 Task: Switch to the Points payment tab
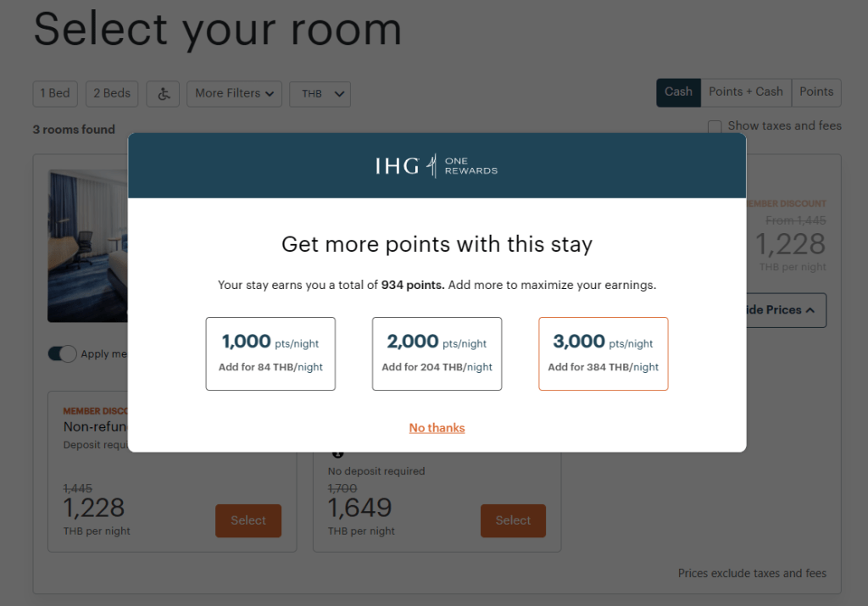[x=816, y=92]
